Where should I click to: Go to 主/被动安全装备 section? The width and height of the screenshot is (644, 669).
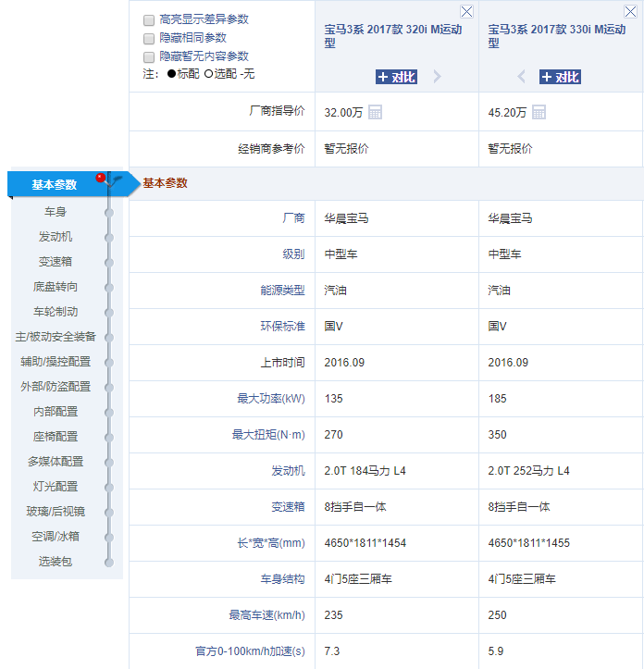55,337
